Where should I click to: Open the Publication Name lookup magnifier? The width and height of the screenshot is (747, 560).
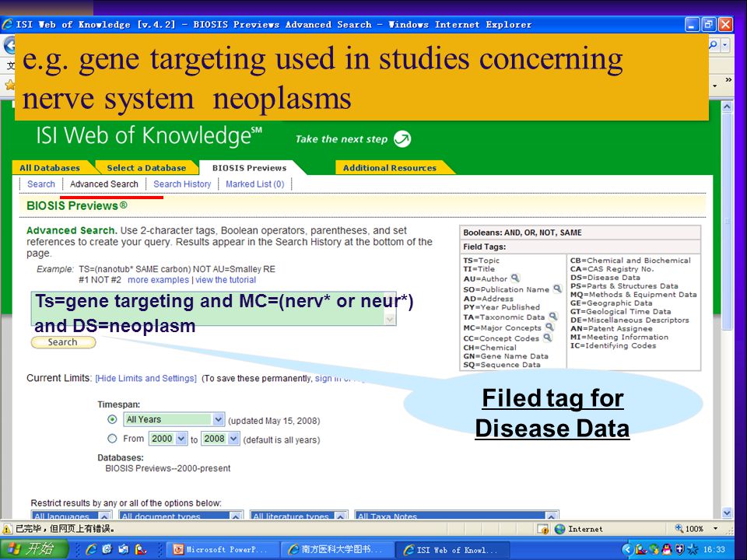pyautogui.click(x=557, y=289)
